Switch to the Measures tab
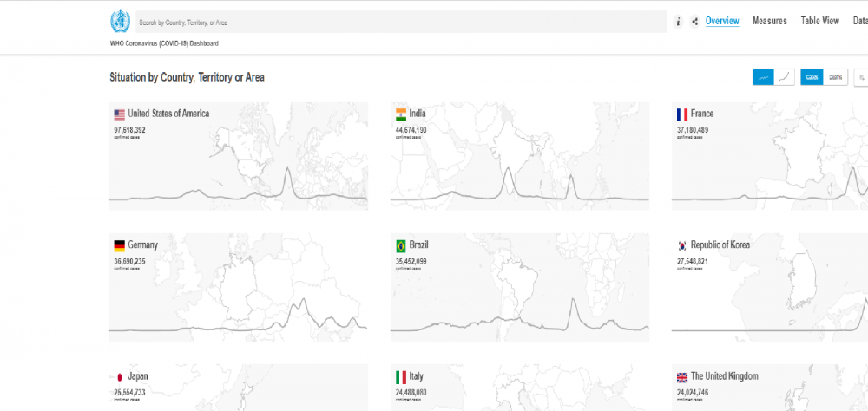The width and height of the screenshot is (868, 411). click(x=769, y=21)
